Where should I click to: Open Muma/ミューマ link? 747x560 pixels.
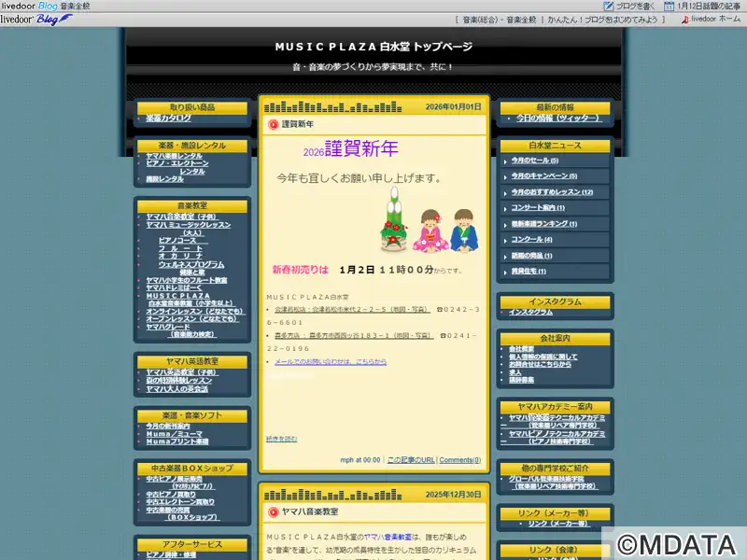(x=174, y=434)
